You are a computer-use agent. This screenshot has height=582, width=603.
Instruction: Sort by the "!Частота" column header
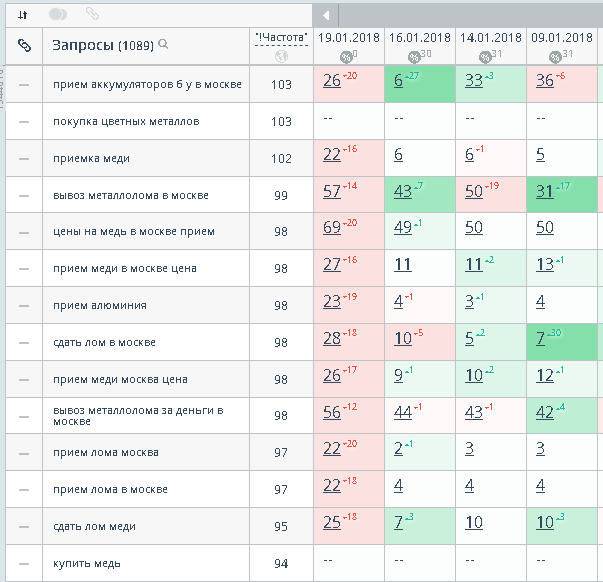click(281, 38)
